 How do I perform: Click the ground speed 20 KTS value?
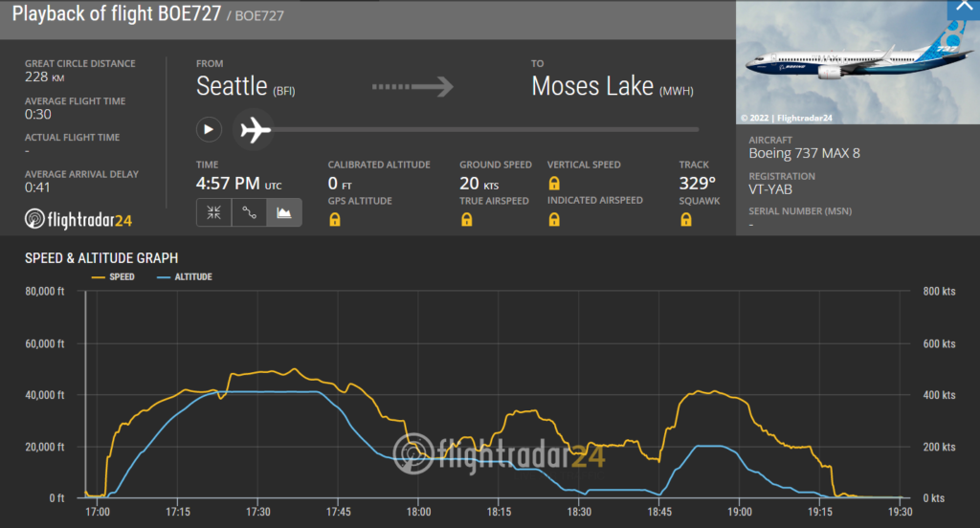(479, 183)
